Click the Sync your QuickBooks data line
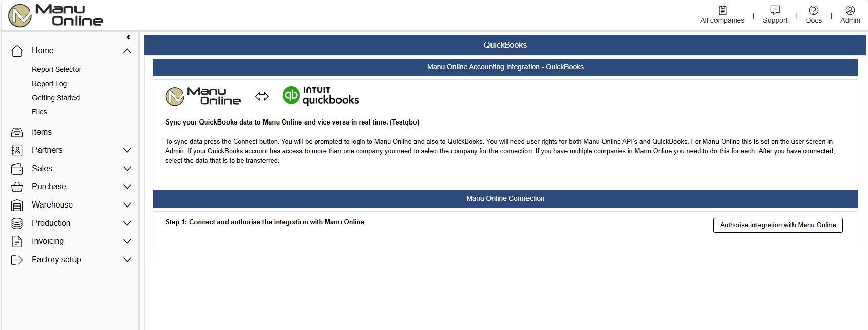The height and width of the screenshot is (330, 868). (292, 122)
